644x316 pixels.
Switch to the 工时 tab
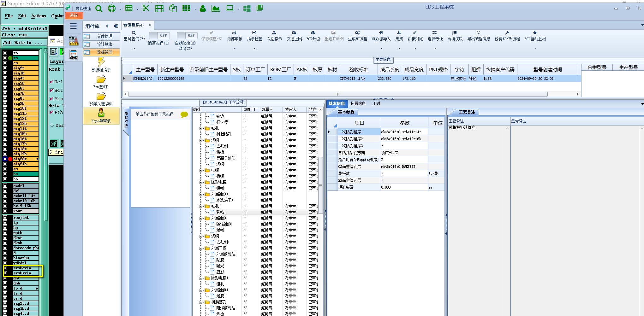(376, 103)
